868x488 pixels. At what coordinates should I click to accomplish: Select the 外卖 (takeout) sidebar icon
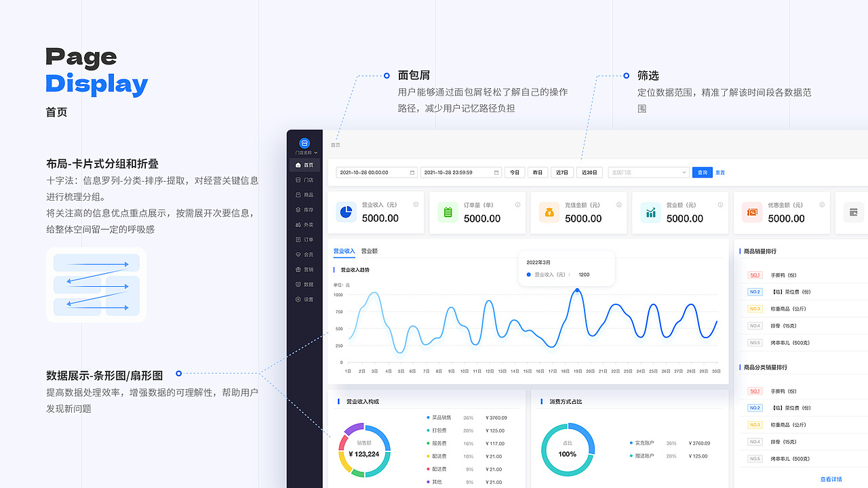point(305,224)
